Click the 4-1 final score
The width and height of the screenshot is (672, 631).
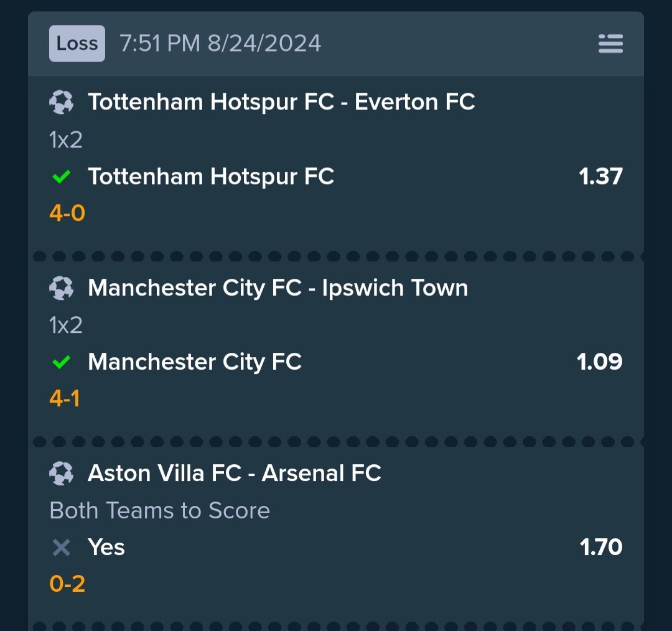(65, 399)
